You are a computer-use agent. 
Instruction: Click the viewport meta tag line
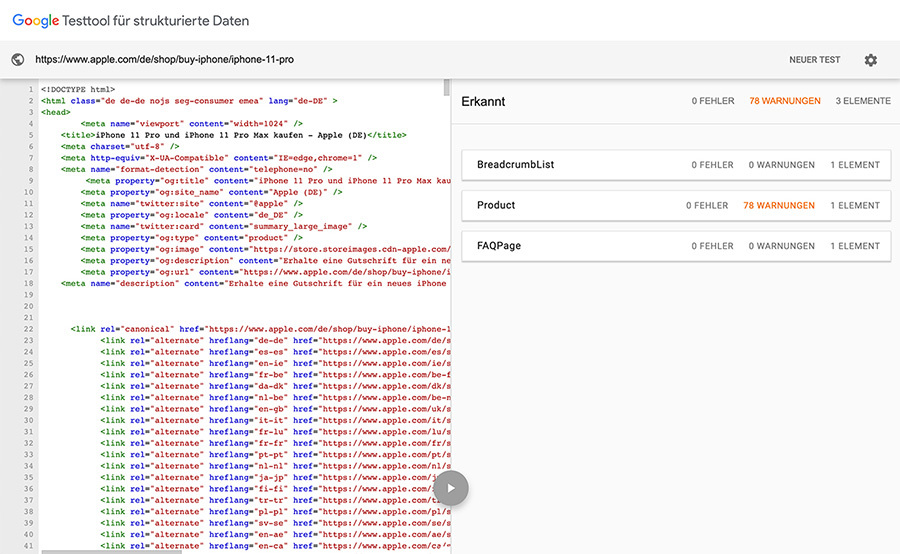(x=192, y=123)
